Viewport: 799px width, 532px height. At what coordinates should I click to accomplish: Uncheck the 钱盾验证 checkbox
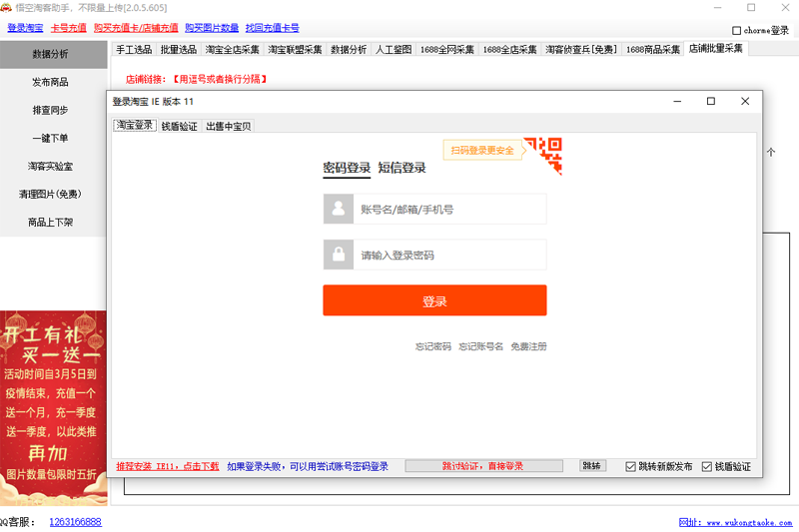707,466
